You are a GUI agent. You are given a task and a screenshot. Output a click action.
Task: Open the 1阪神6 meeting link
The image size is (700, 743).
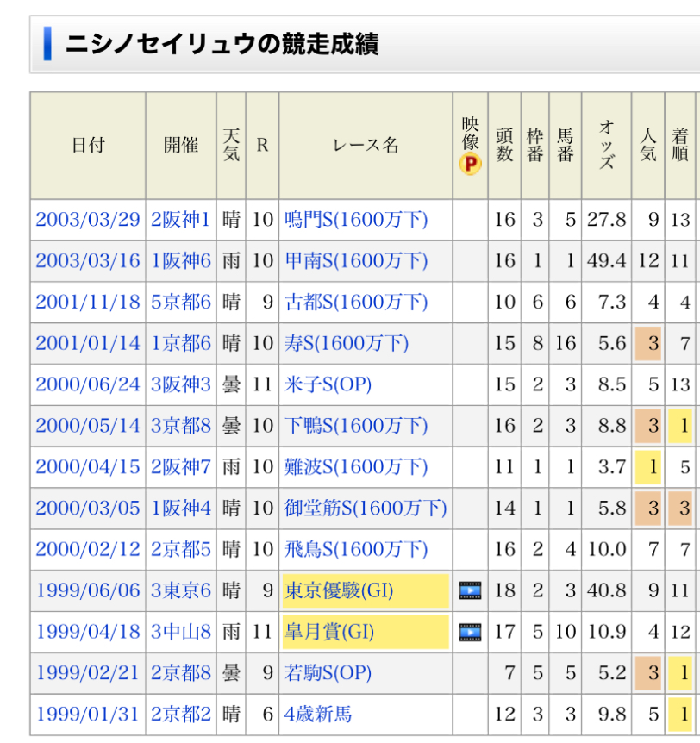pos(180,260)
